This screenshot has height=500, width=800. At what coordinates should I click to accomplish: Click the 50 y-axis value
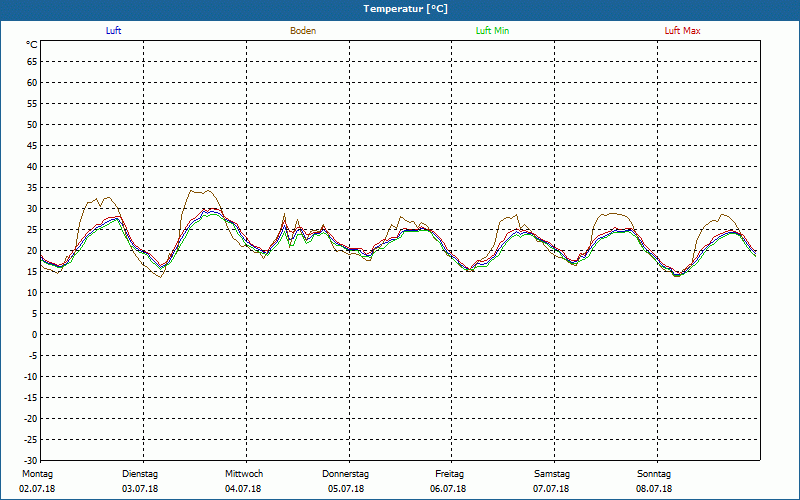click(32, 125)
